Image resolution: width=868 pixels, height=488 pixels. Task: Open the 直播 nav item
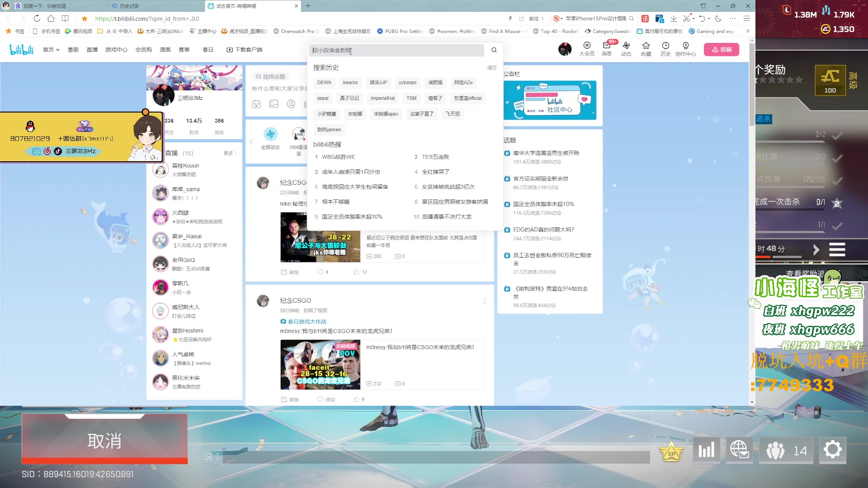pos(92,50)
